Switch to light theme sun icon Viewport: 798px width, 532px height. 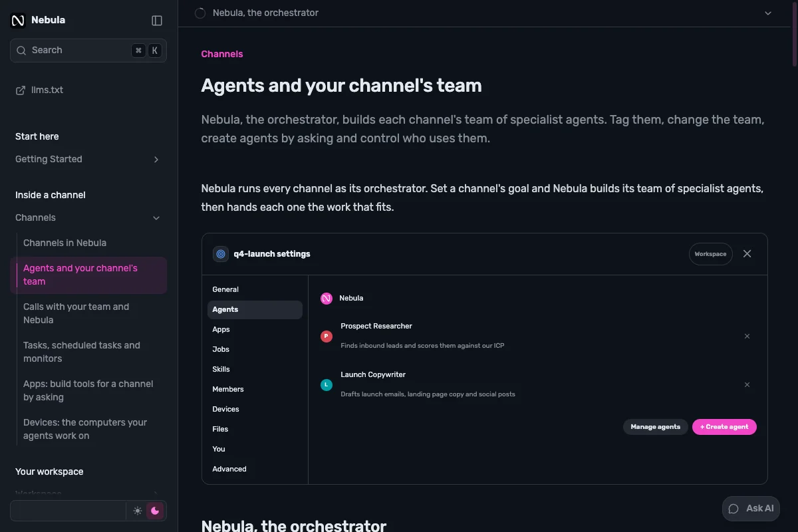[x=138, y=511]
